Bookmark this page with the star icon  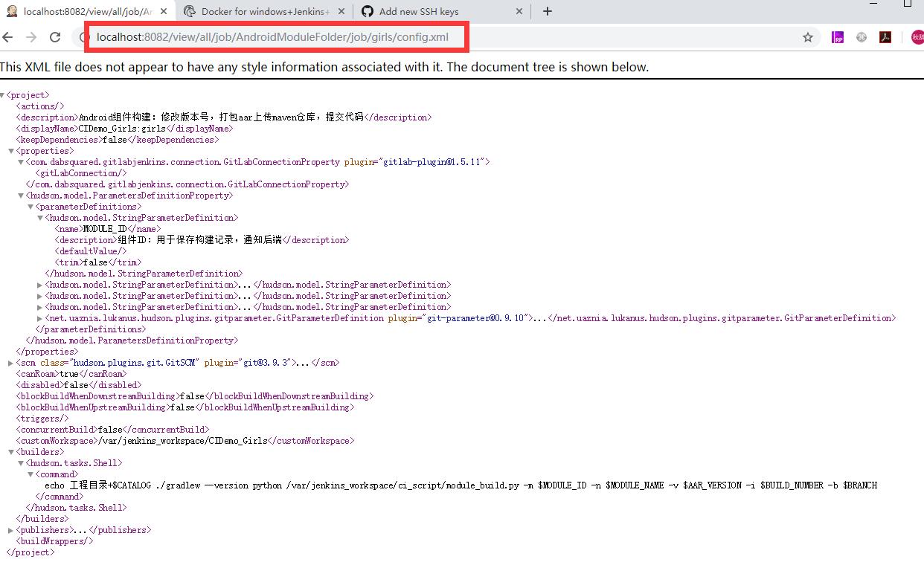point(808,37)
